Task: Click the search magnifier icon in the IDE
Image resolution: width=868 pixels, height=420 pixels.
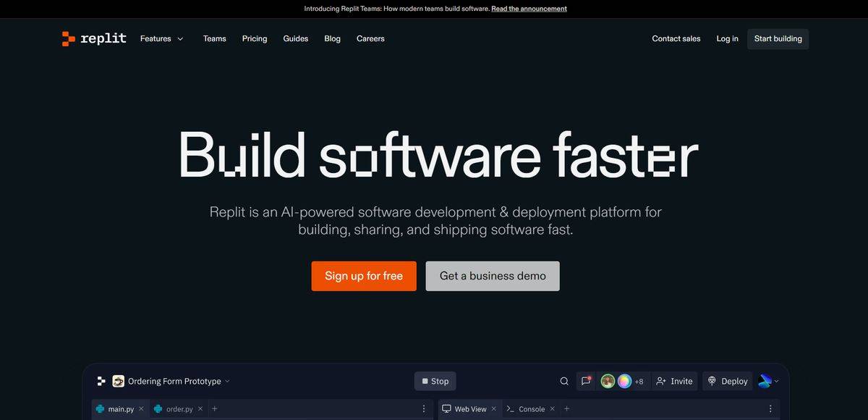Action: [564, 382]
